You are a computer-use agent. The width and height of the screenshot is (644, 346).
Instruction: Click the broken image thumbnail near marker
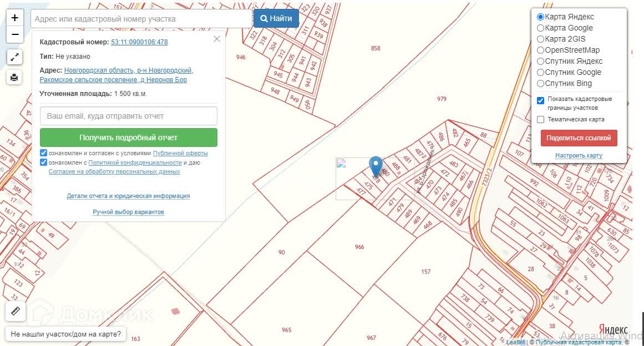(x=341, y=164)
